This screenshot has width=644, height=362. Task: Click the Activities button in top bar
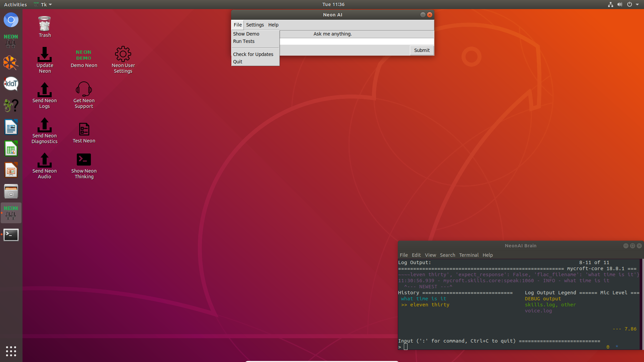(x=15, y=4)
